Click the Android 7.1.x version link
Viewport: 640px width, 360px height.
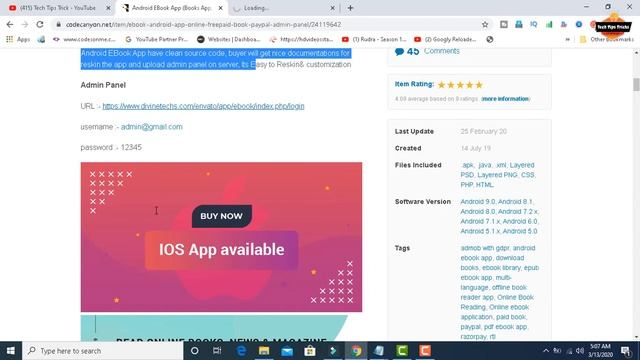(480, 221)
